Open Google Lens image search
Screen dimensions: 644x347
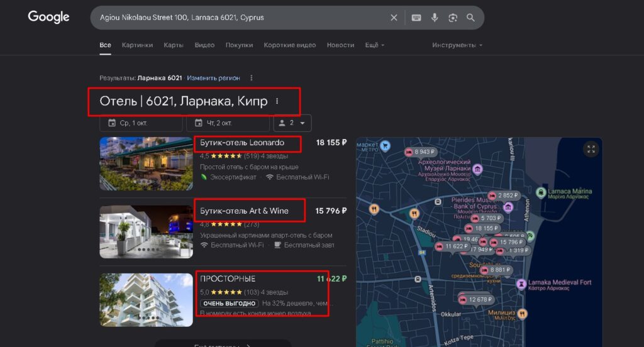click(453, 18)
